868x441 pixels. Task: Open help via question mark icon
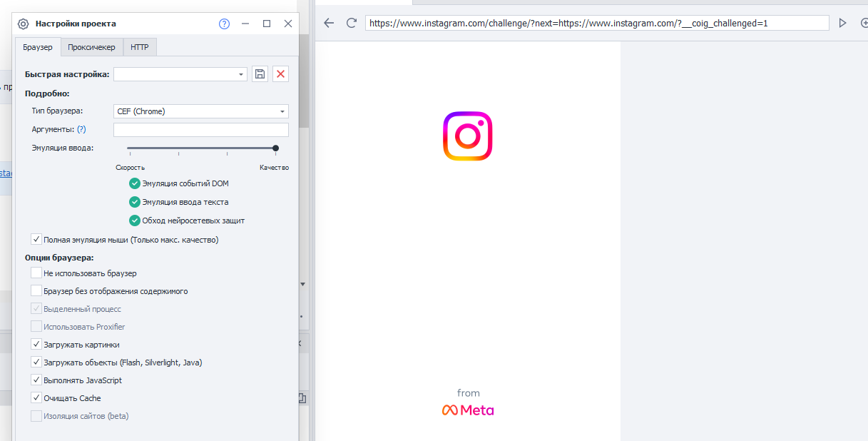[x=224, y=24]
